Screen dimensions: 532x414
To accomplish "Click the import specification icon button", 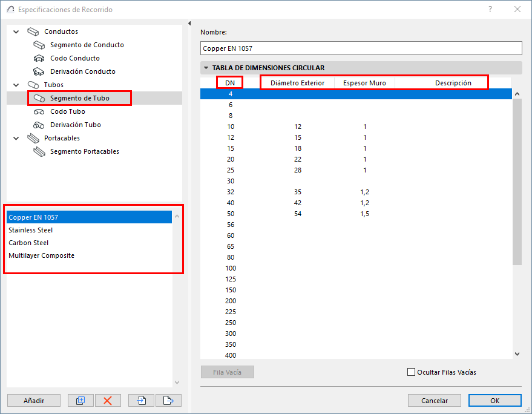I will pyautogui.click(x=141, y=401).
